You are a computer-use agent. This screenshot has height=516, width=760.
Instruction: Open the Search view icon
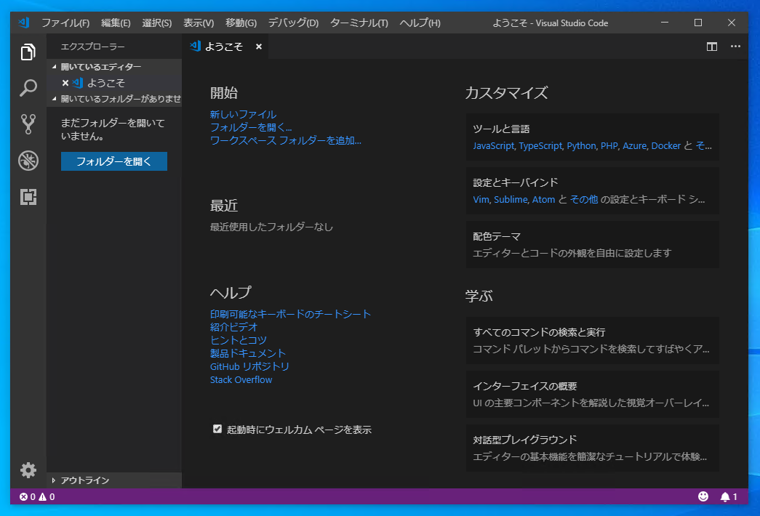point(28,88)
